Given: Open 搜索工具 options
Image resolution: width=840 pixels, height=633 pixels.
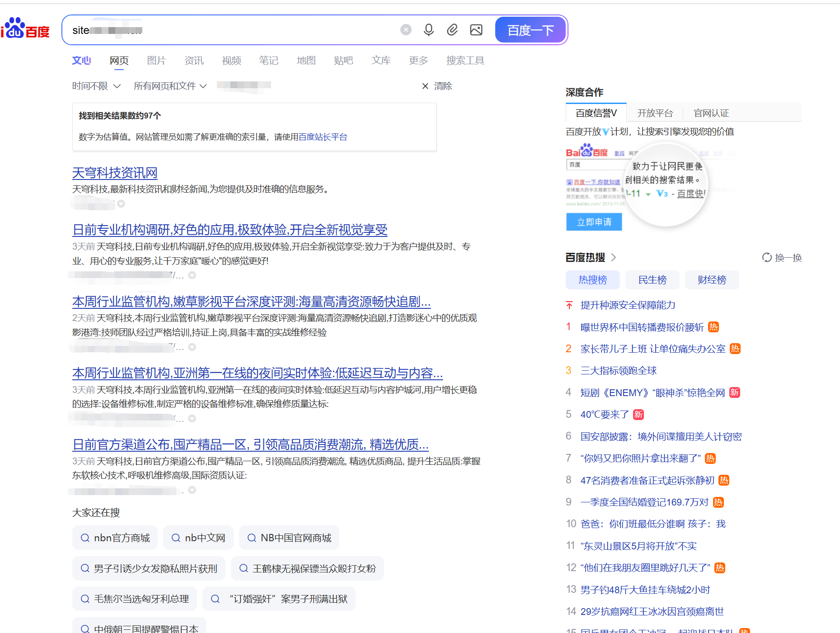Looking at the screenshot, I should tap(465, 61).
